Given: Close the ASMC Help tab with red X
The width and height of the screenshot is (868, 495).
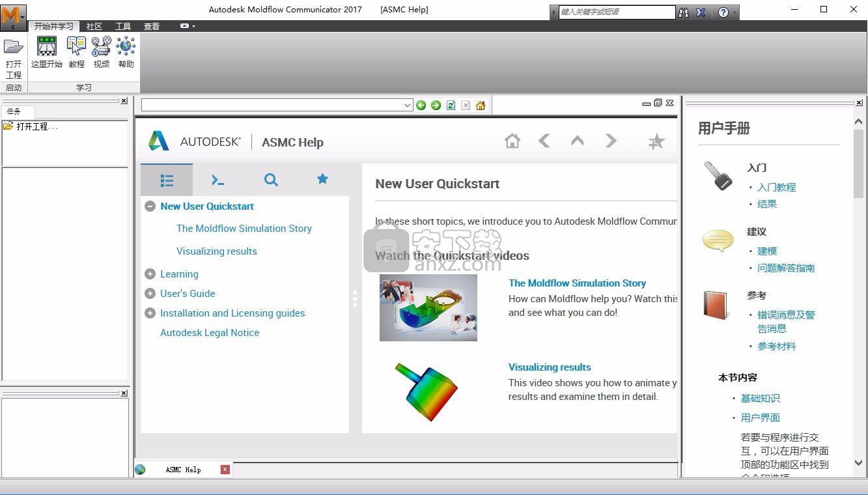Looking at the screenshot, I should point(225,470).
